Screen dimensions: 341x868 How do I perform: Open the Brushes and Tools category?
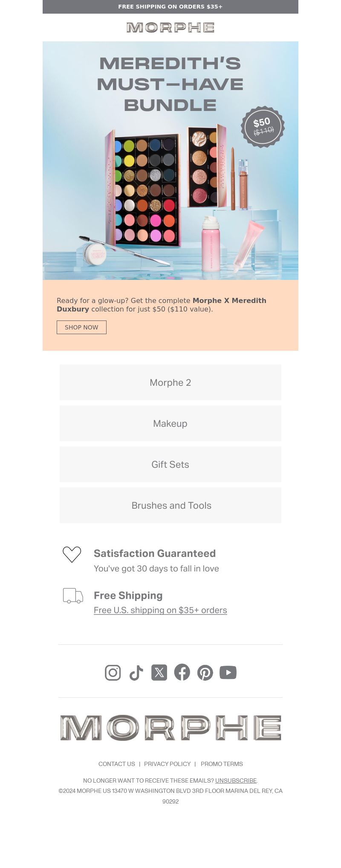170,505
